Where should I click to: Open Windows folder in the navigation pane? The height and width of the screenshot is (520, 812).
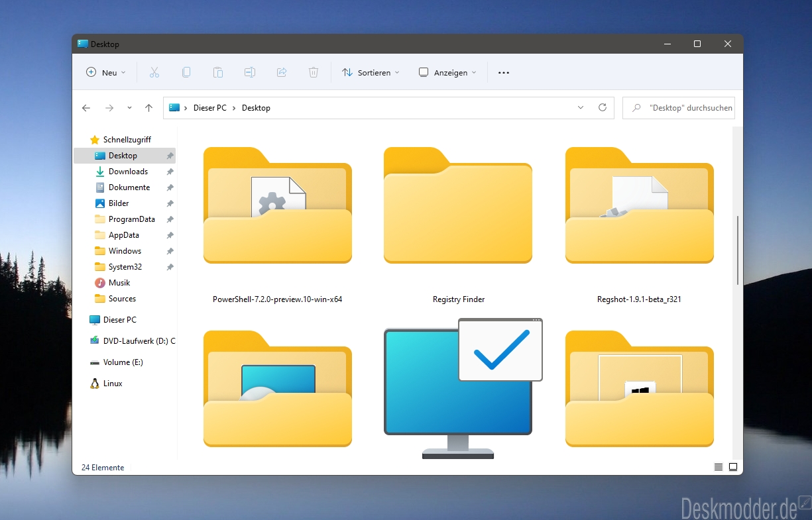(125, 251)
